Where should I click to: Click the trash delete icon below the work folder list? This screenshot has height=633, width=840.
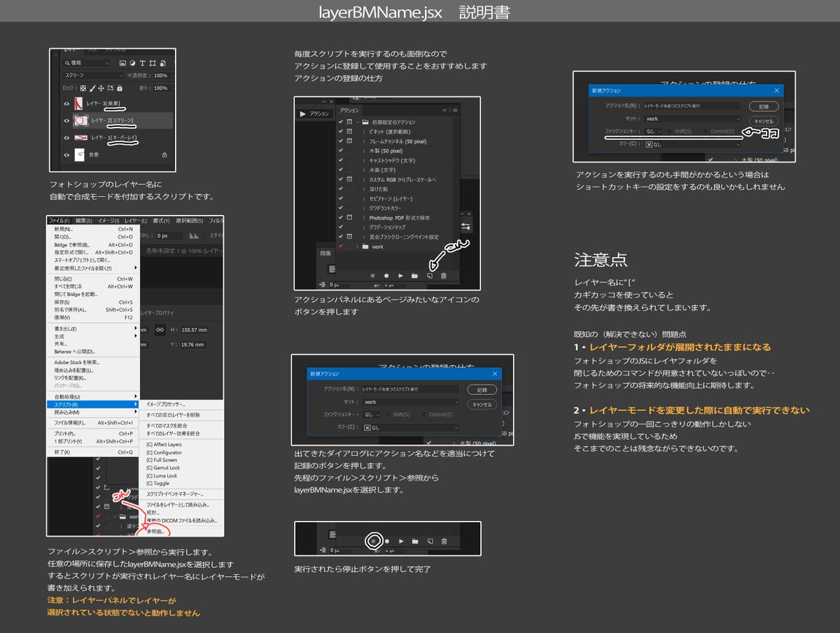(443, 276)
